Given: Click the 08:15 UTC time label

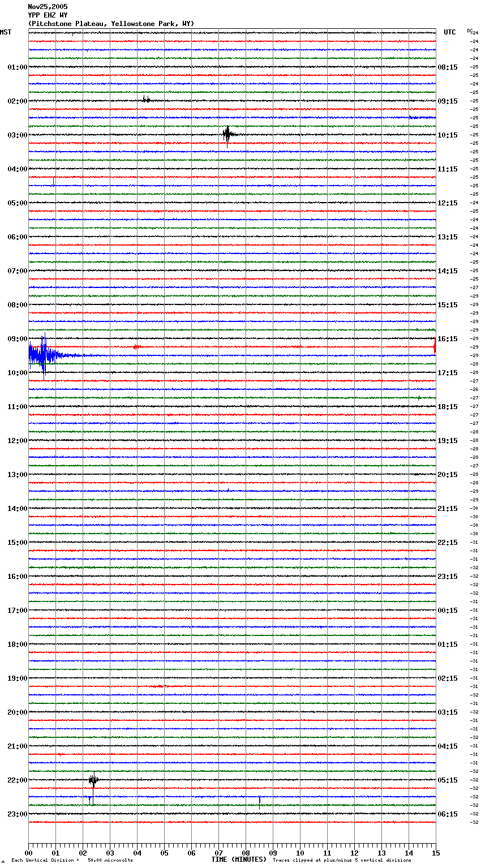Looking at the screenshot, I should tap(448, 67).
